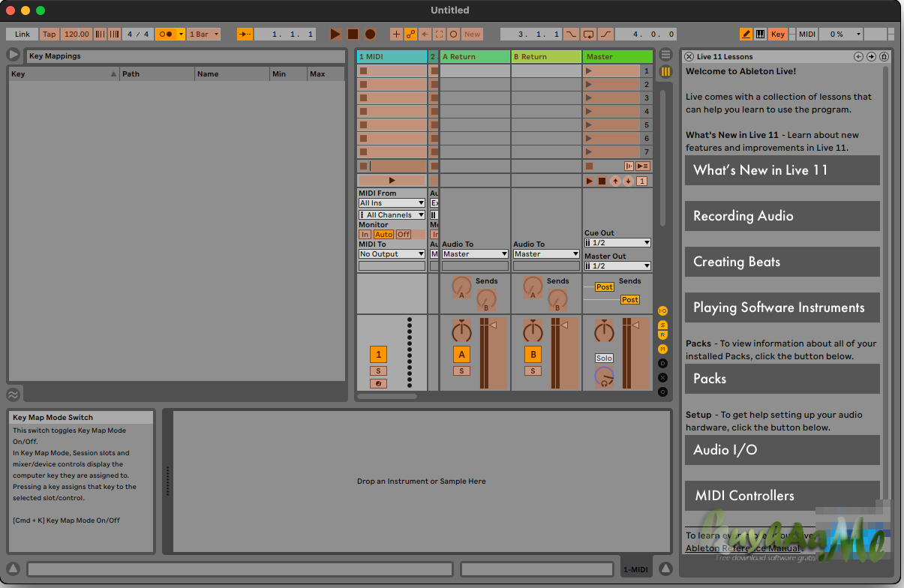Toggle the Follow playback icon
The width and height of the screenshot is (904, 588).
(x=245, y=34)
